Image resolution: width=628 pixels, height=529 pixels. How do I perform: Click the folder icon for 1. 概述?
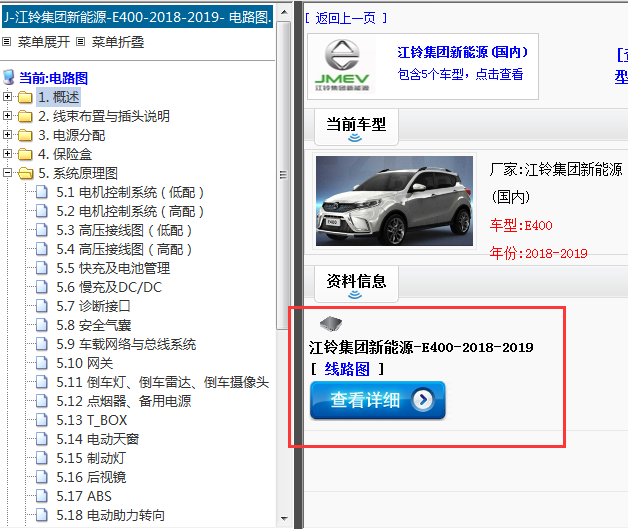coord(25,97)
